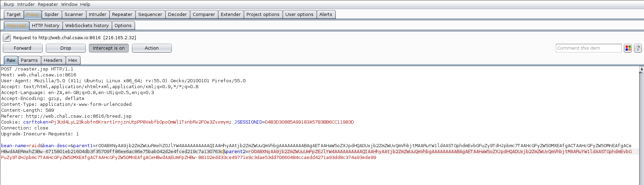Click the scrollbar up arrow

click(x=641, y=69)
